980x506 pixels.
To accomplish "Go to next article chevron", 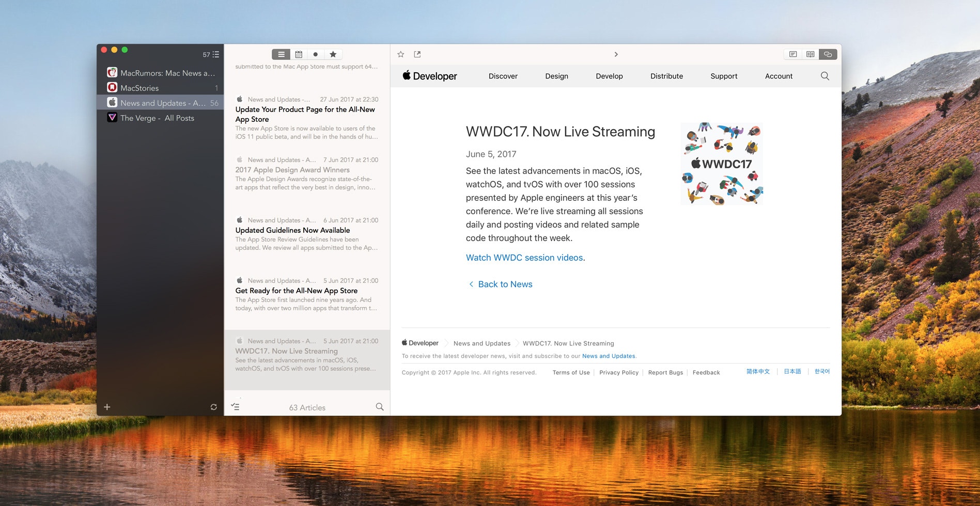I will click(616, 54).
